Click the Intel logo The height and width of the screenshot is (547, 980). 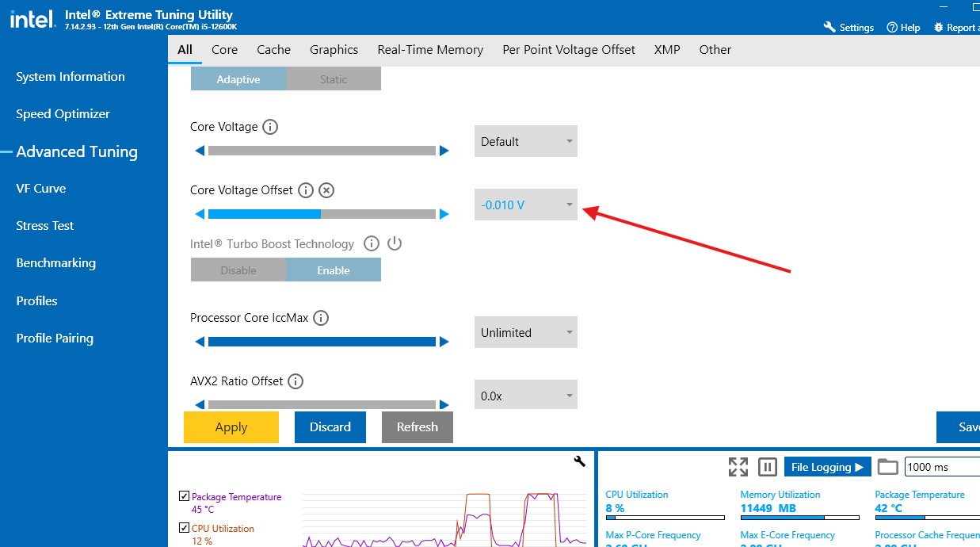click(x=32, y=19)
